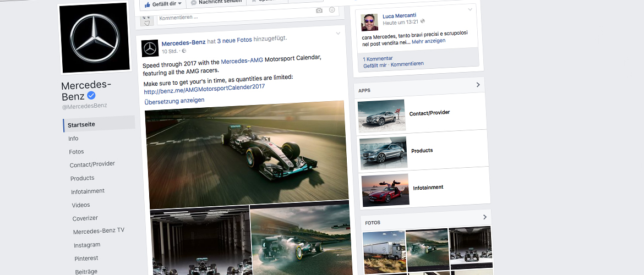644x275 pixels.
Task: Click Gefällt mir under Luca Mercanti's post
Action: point(375,65)
